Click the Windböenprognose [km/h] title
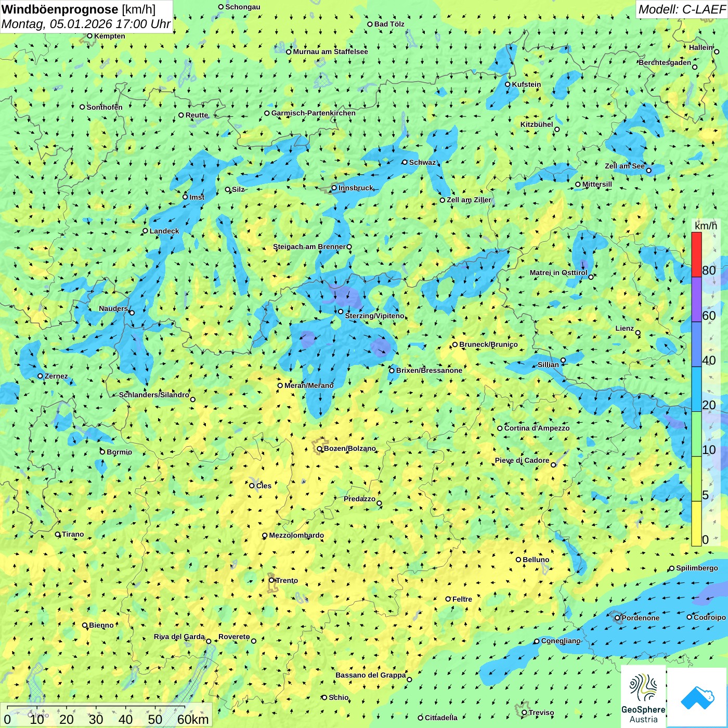The width and height of the screenshot is (728, 728). [79, 9]
